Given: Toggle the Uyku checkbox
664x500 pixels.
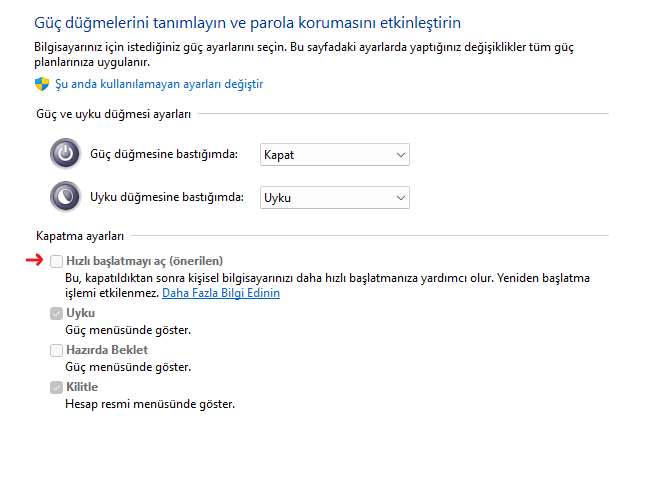Looking at the screenshot, I should [x=56, y=313].
